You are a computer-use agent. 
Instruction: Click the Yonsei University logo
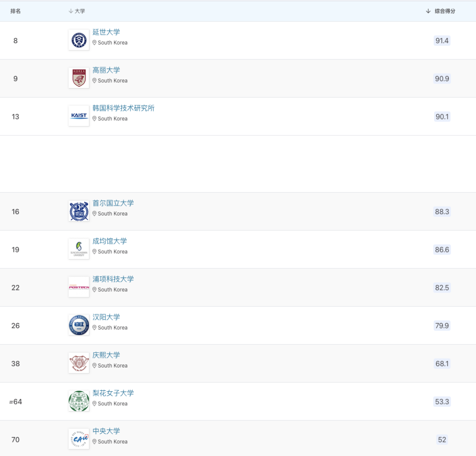click(79, 41)
